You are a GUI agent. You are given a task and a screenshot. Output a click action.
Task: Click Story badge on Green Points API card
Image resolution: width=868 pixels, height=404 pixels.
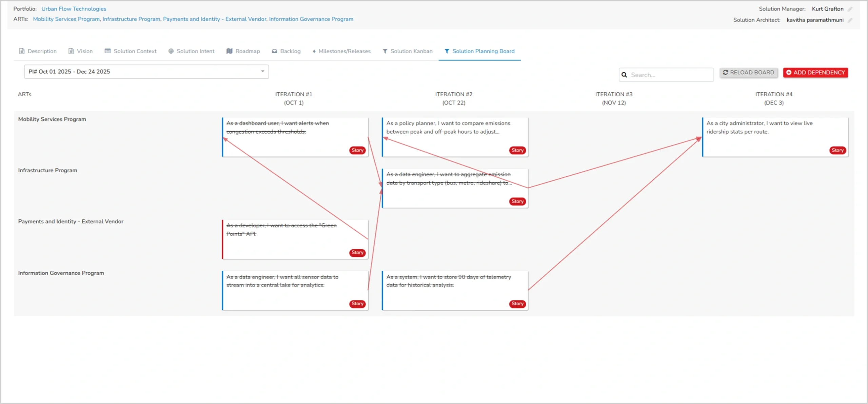357,252
